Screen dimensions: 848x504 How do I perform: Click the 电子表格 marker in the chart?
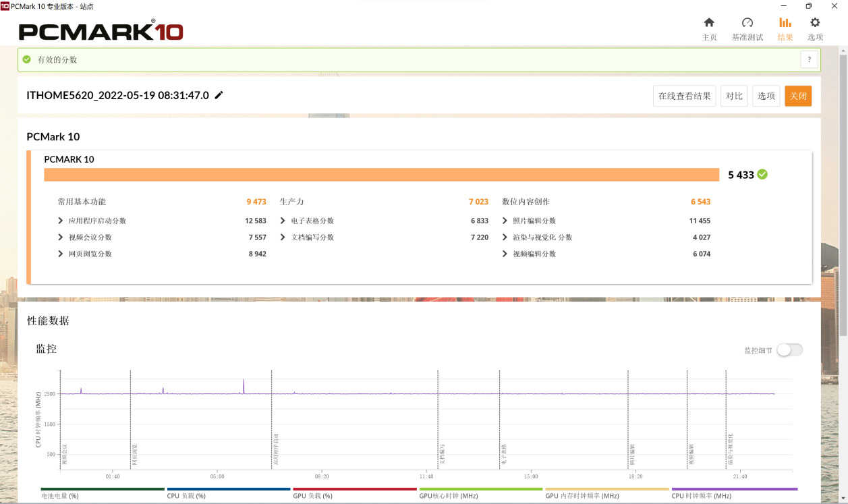[x=504, y=455]
